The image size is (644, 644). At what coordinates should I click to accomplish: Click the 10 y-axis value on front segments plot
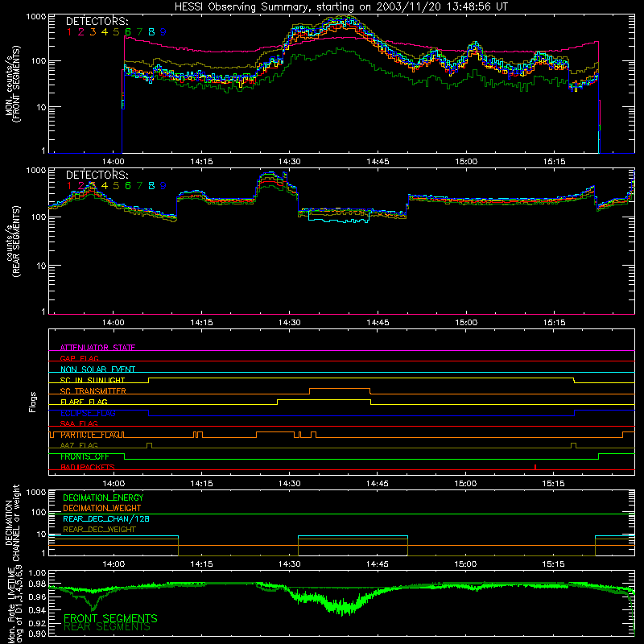click(40, 107)
